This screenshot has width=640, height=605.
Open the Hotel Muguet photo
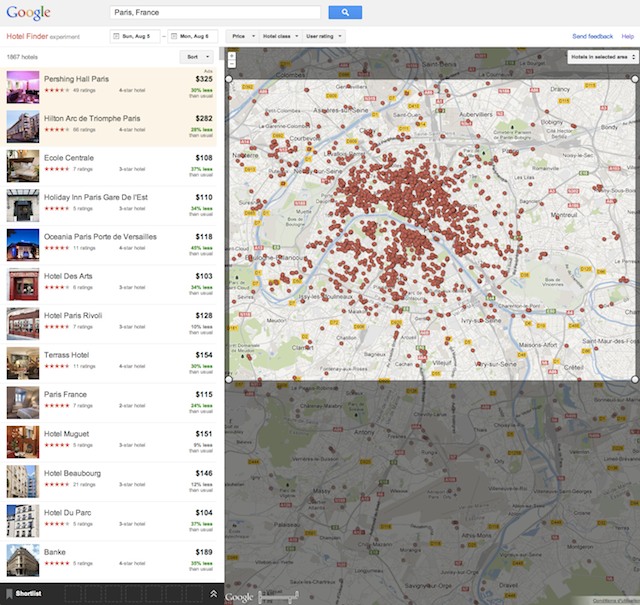(23, 442)
